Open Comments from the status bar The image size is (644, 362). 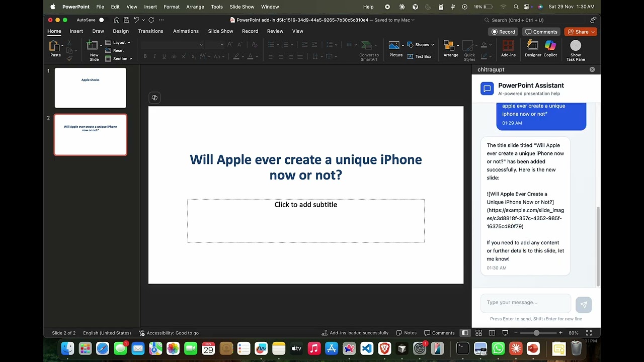pyautogui.click(x=439, y=333)
